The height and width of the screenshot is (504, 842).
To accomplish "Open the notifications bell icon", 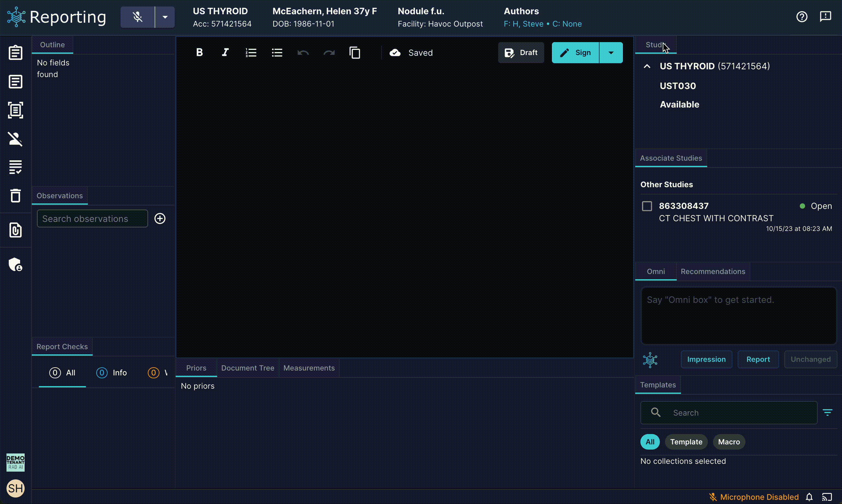I will coord(809,497).
